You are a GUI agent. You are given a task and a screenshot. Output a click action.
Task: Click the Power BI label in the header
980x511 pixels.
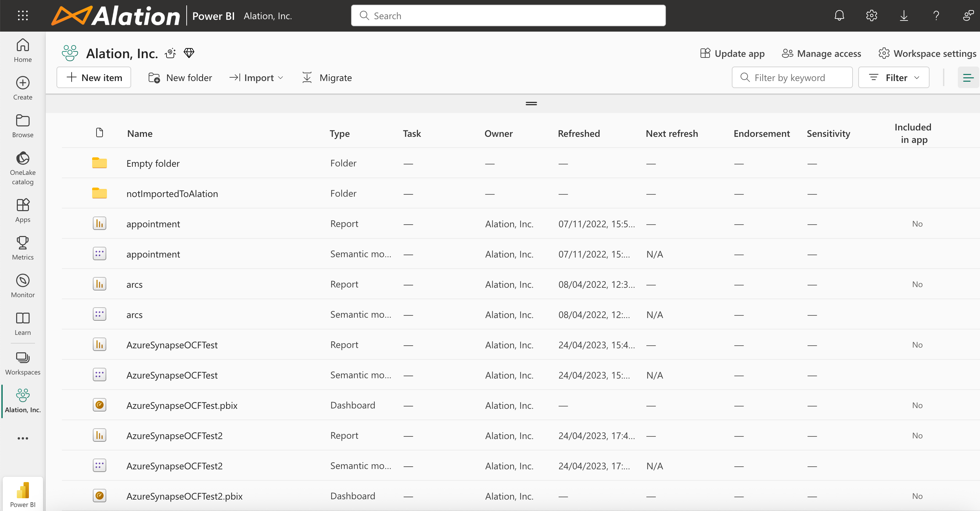pyautogui.click(x=214, y=16)
